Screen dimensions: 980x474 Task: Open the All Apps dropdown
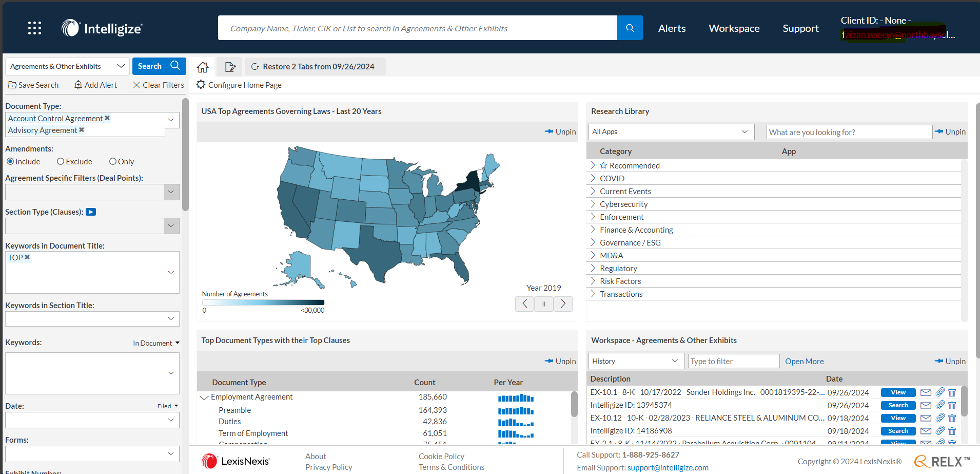671,132
